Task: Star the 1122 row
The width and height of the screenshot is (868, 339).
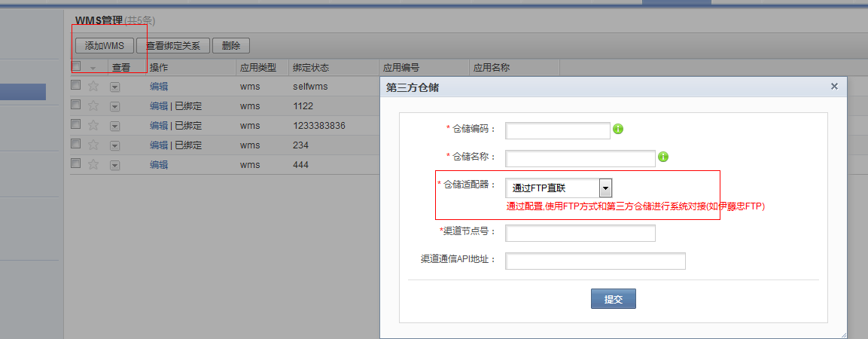Action: click(x=93, y=105)
